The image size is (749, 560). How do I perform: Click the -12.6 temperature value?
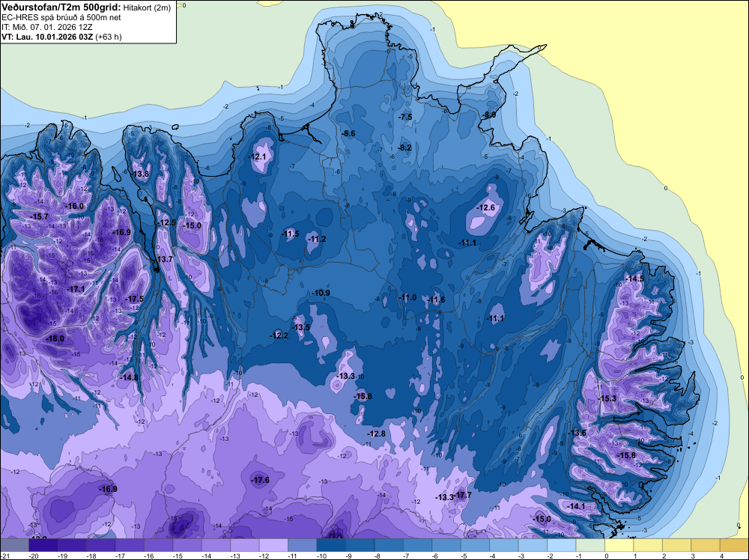486,207
